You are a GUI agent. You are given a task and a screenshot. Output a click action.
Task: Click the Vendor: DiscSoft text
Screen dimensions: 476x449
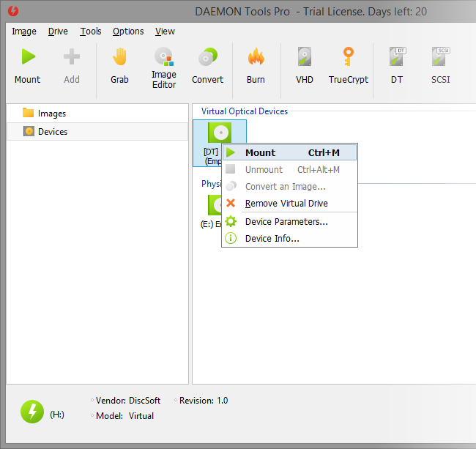(x=128, y=401)
